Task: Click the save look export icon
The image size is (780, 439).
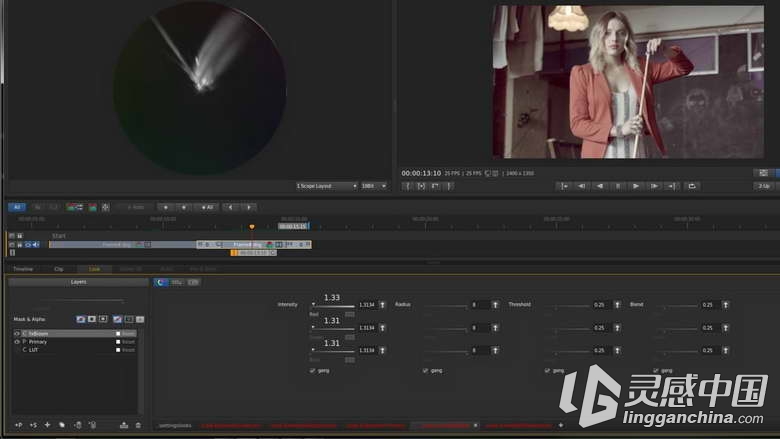Action: pyautogui.click(x=124, y=425)
